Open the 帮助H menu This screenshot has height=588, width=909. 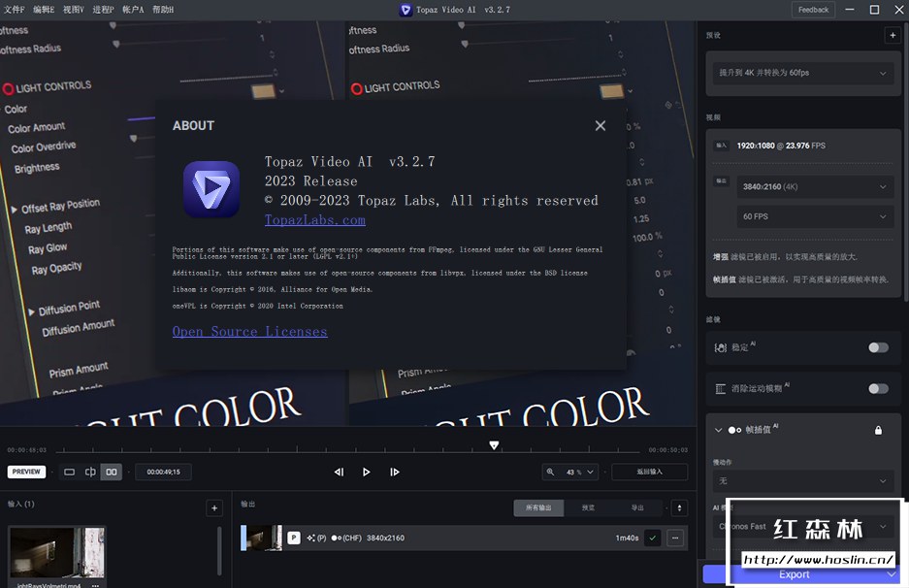[163, 10]
